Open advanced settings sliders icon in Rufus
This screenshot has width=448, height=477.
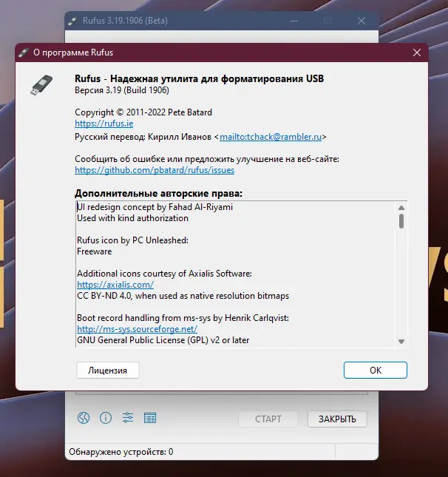click(x=128, y=418)
